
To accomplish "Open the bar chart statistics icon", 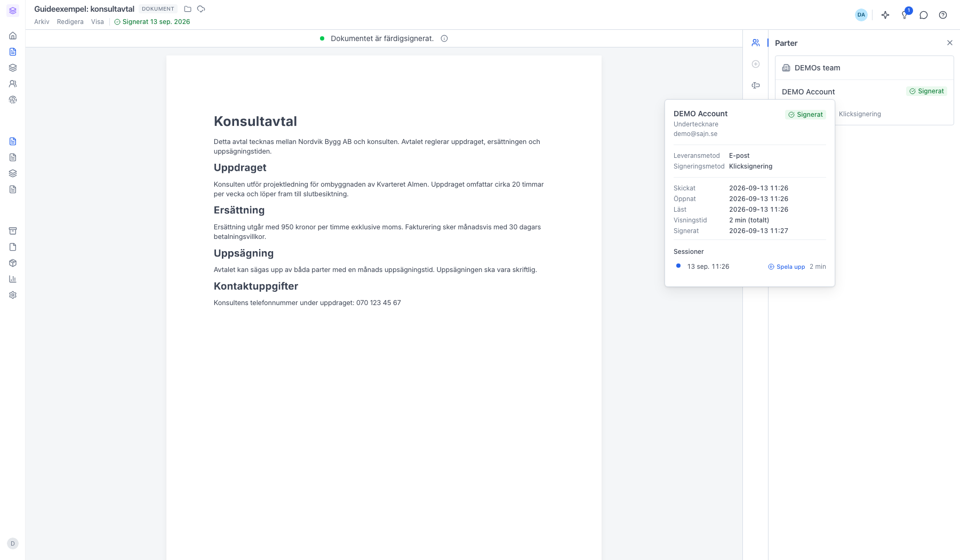I will [x=13, y=279].
